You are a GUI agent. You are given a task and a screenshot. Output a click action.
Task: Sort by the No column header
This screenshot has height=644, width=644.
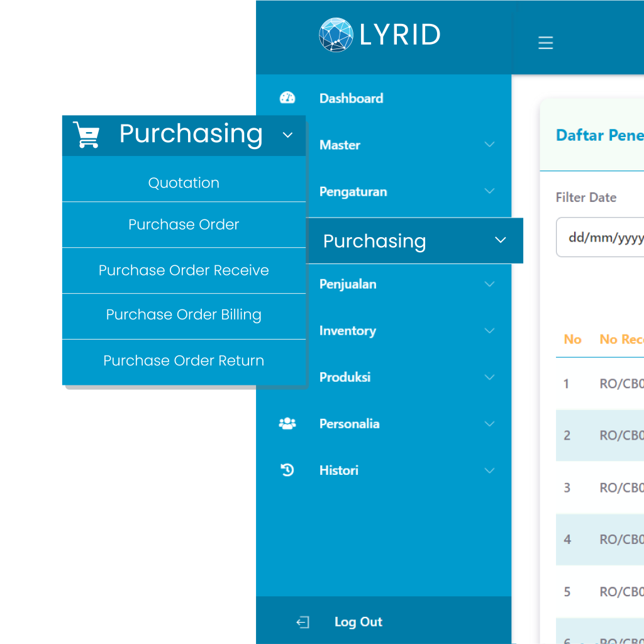click(x=572, y=339)
